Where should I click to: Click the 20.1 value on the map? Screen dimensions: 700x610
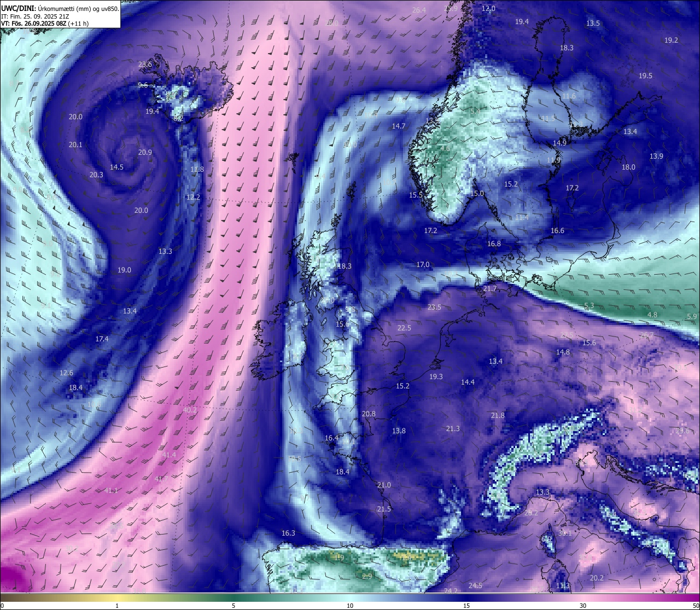[x=75, y=144]
